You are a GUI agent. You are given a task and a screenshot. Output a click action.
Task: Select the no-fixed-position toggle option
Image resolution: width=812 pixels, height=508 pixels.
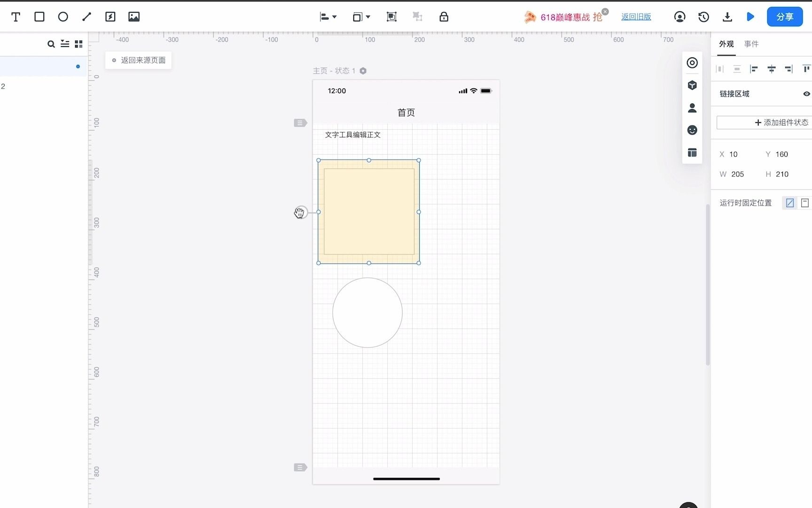coord(790,203)
